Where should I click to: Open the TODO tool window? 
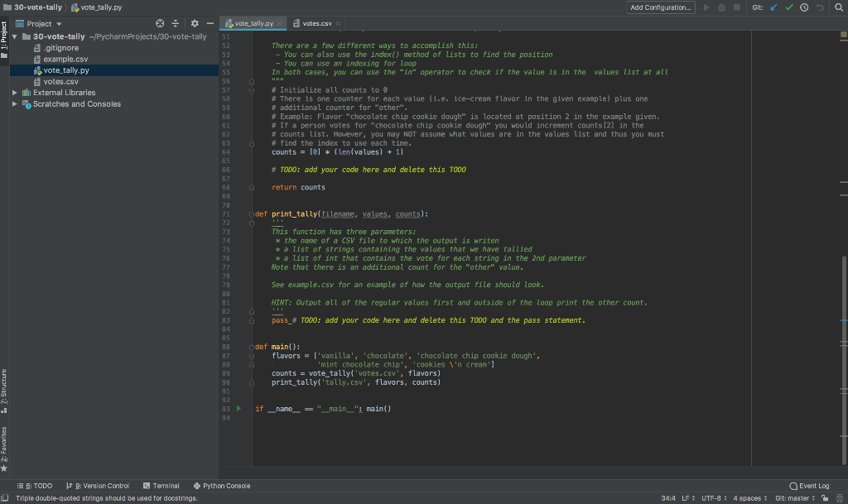(34, 486)
